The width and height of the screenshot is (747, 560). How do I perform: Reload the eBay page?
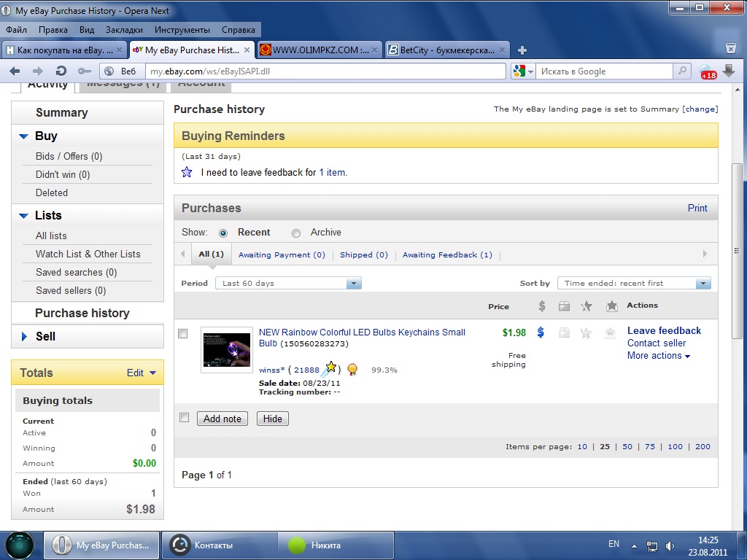(x=61, y=71)
